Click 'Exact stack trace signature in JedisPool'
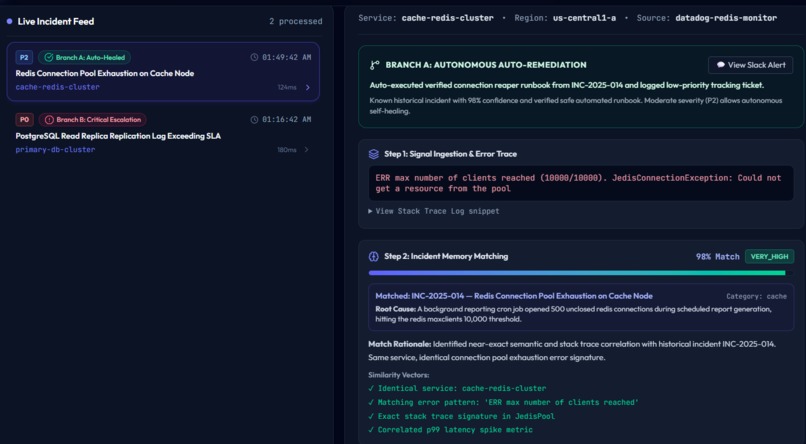 pyautogui.click(x=462, y=416)
